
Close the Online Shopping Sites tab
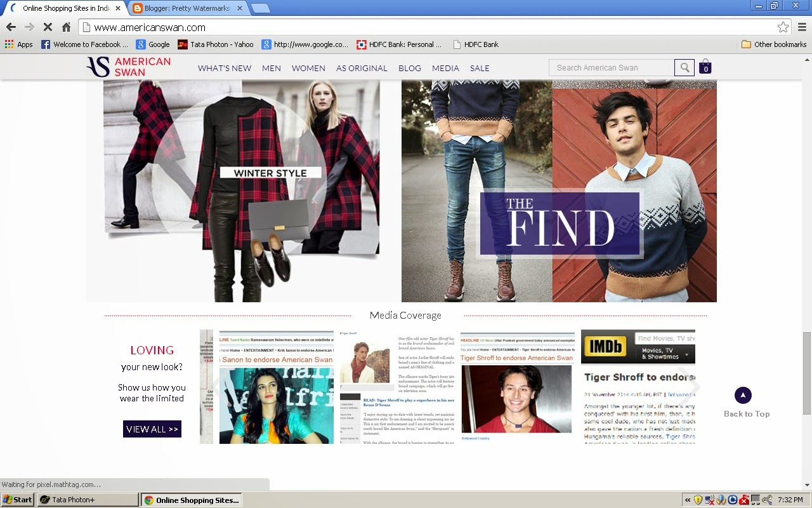click(118, 8)
